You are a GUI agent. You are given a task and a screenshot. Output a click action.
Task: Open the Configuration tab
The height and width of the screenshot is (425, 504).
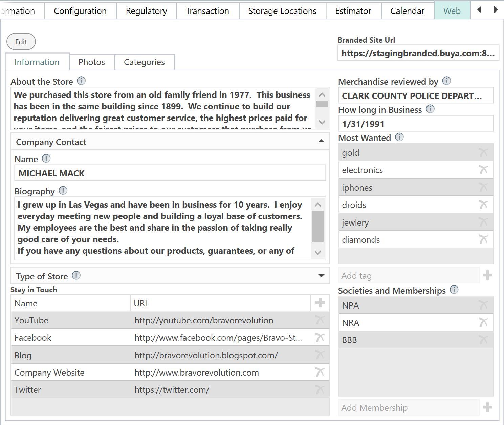pyautogui.click(x=80, y=11)
